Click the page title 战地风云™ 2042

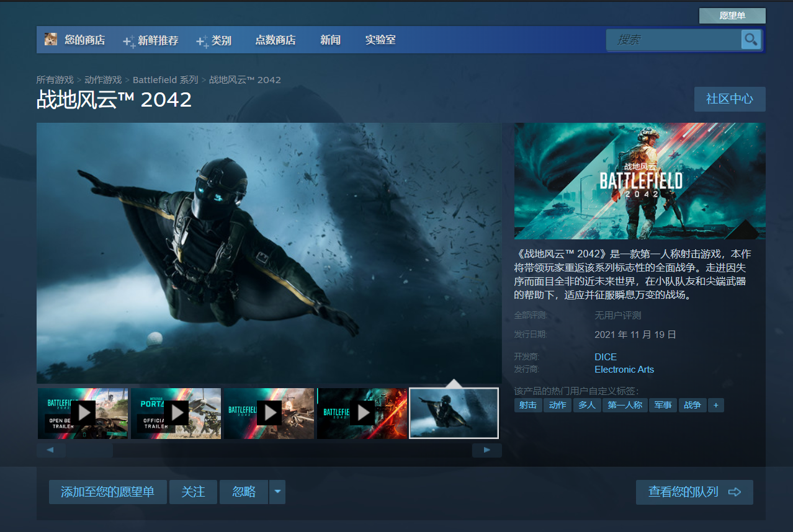click(x=114, y=100)
